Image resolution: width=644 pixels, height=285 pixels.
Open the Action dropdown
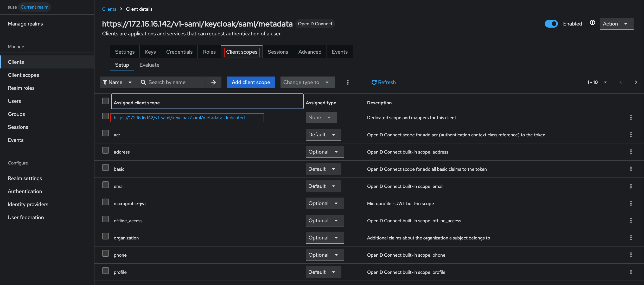[x=616, y=24]
